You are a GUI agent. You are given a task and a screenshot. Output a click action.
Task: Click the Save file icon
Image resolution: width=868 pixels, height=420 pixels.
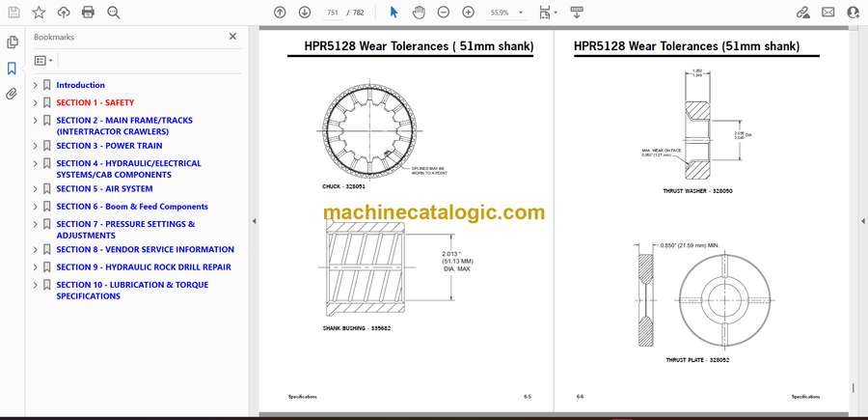click(14, 13)
